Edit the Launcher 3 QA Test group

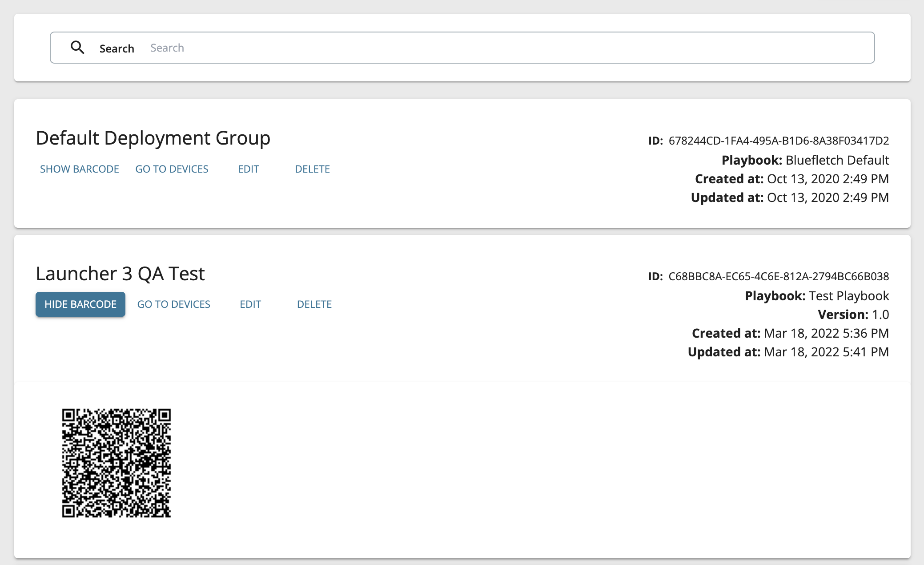[x=250, y=304]
